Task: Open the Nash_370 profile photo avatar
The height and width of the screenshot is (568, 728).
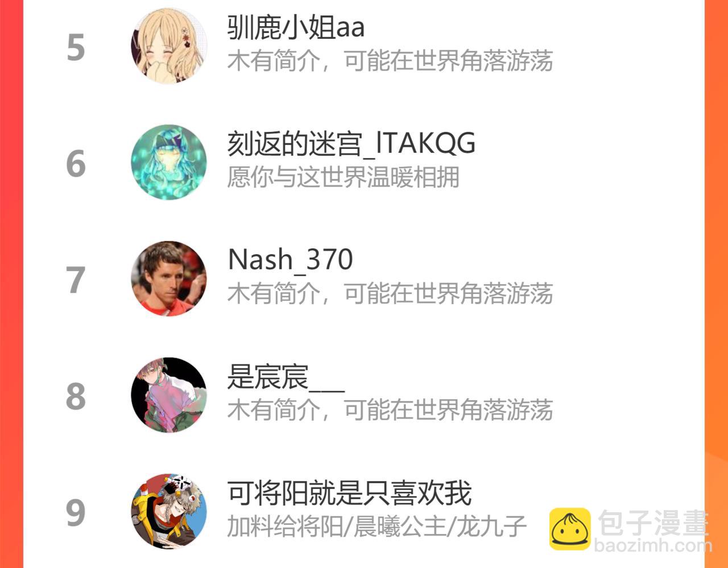Action: [x=169, y=279]
